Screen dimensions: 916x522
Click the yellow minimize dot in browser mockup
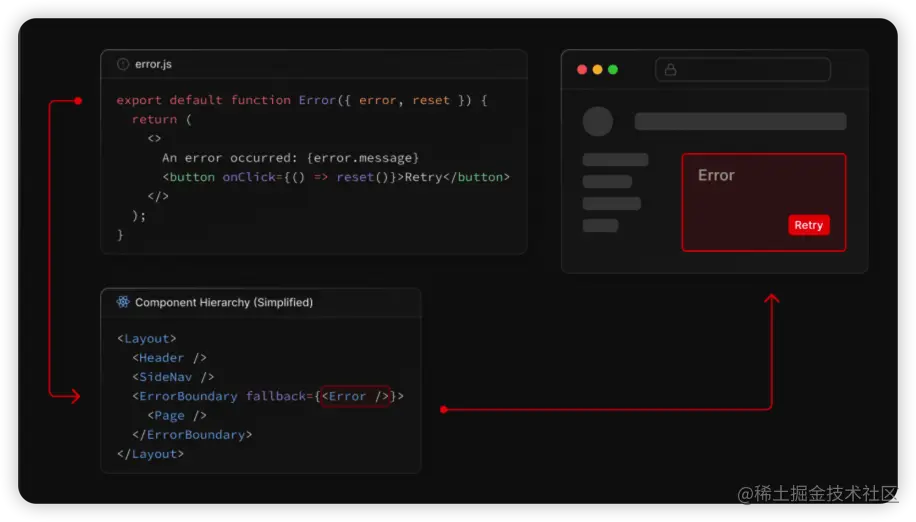(x=597, y=69)
